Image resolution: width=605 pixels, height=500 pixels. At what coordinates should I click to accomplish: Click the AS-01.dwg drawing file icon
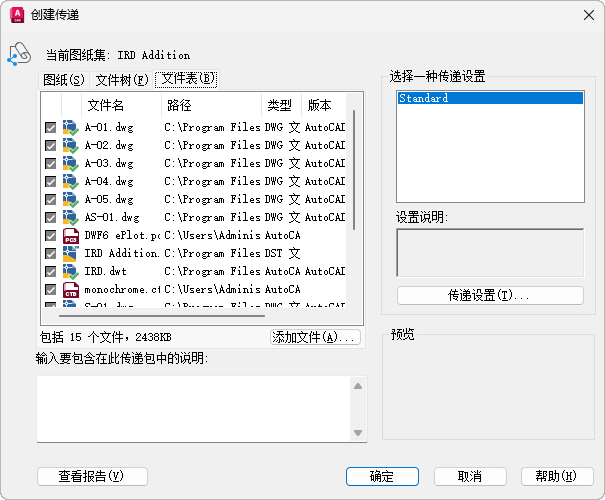pos(71,218)
